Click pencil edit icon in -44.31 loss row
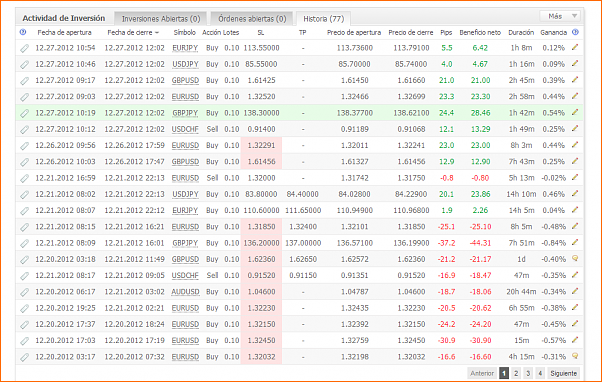 point(575,242)
